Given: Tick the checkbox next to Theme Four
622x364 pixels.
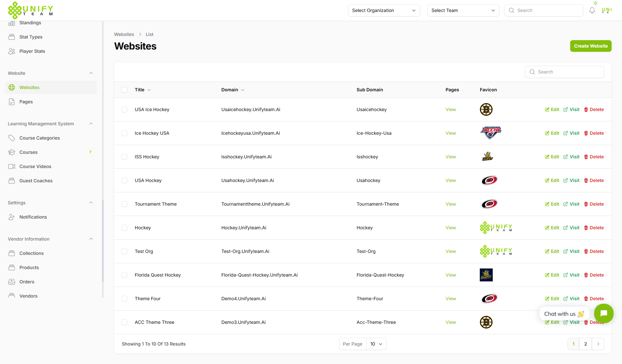Looking at the screenshot, I should click(x=124, y=299).
